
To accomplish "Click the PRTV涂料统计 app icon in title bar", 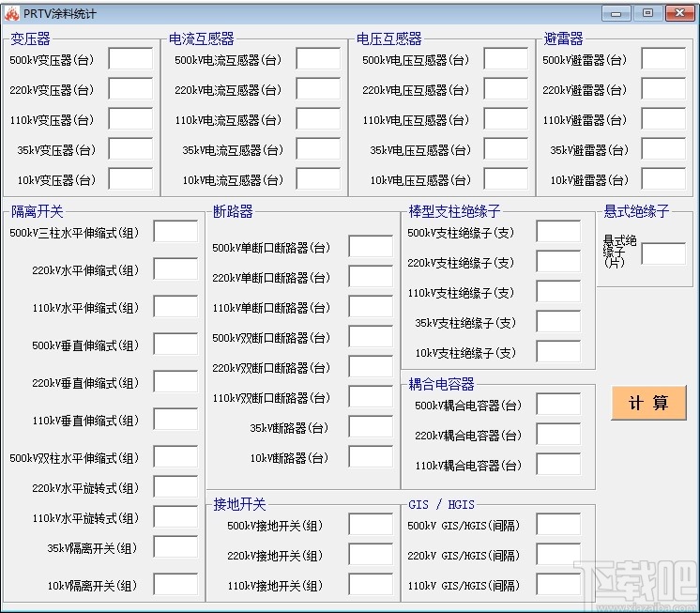I will tap(12, 14).
